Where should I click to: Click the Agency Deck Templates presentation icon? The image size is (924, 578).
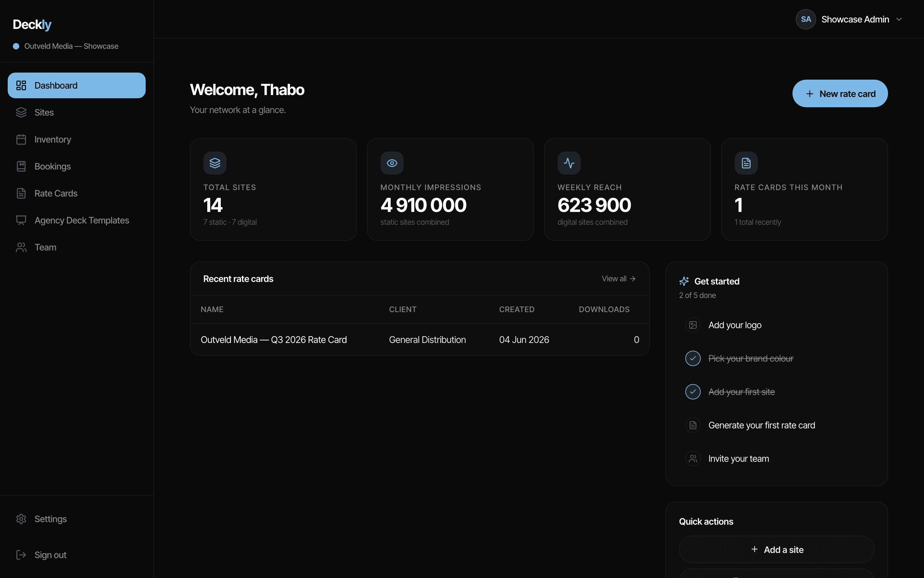pos(21,220)
